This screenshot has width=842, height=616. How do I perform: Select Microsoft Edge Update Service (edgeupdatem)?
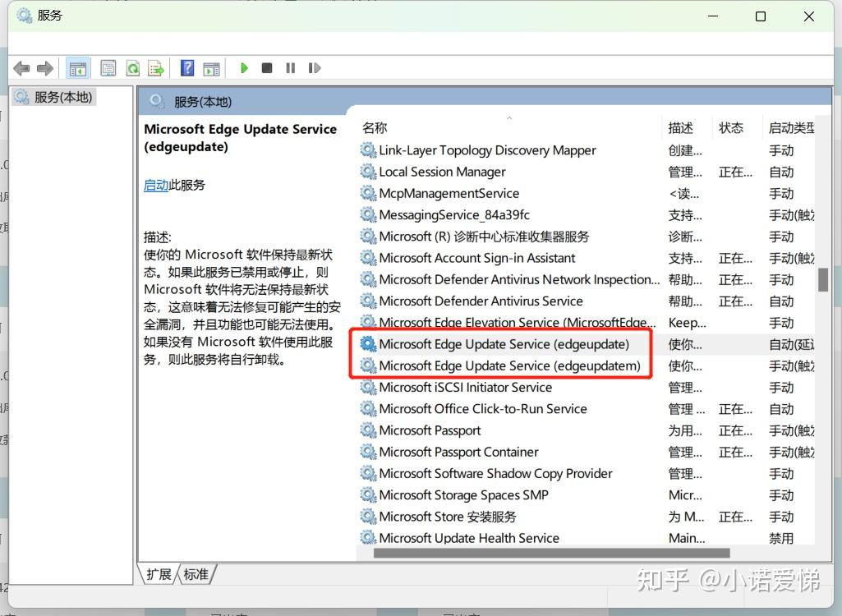[x=587, y=365]
